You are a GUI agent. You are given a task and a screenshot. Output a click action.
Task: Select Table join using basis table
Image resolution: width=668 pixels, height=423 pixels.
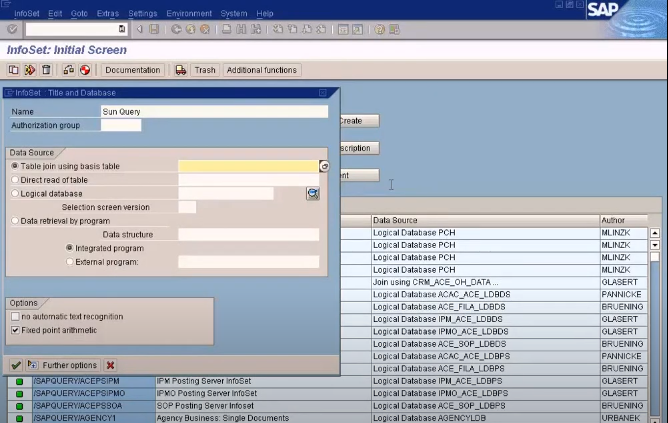coord(15,166)
